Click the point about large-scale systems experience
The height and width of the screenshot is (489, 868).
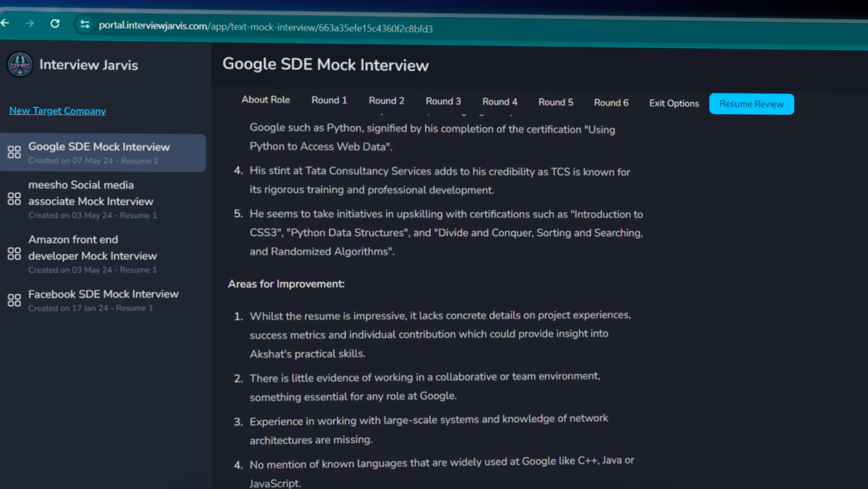click(429, 429)
